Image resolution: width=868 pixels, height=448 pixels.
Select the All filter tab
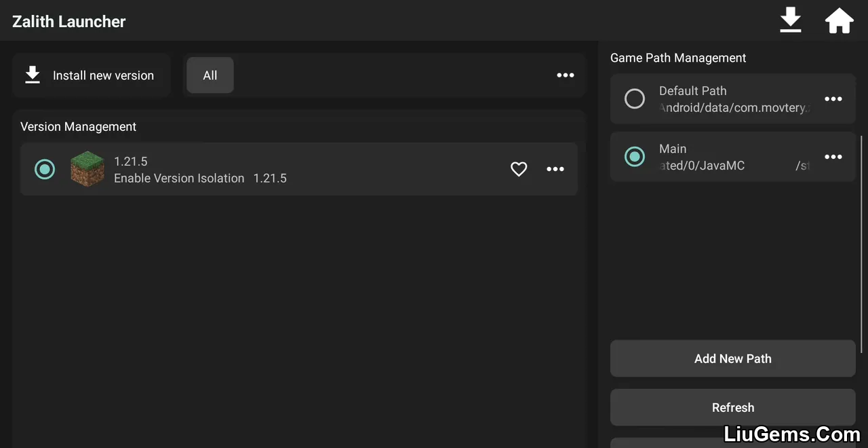pos(210,75)
